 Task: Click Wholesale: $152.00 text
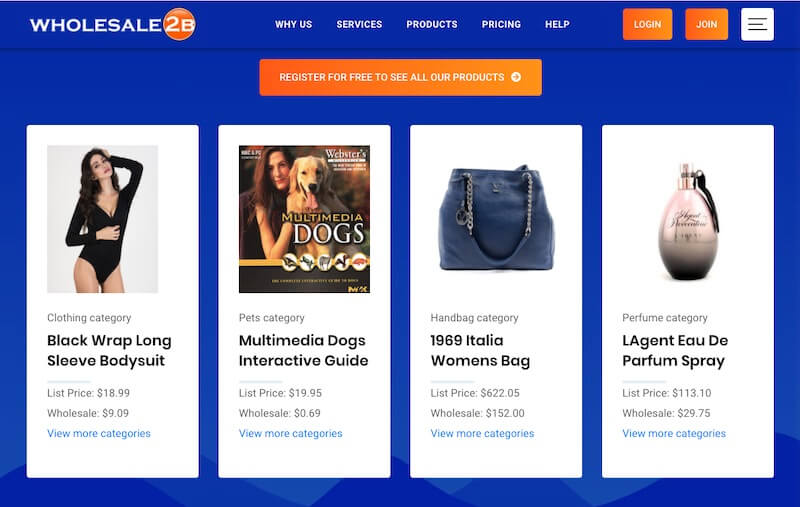478,413
